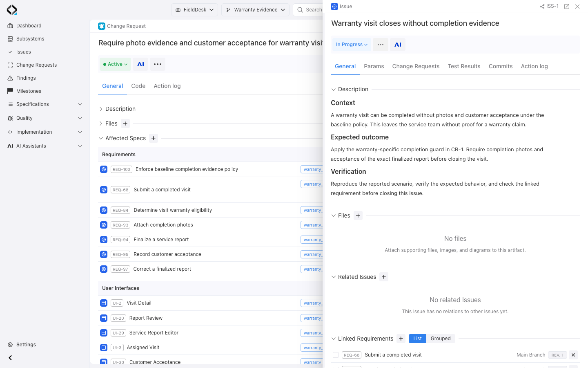Viewport: 588px width, 368px height.
Task: Switch linked requirements to Grouped view
Action: tap(441, 339)
